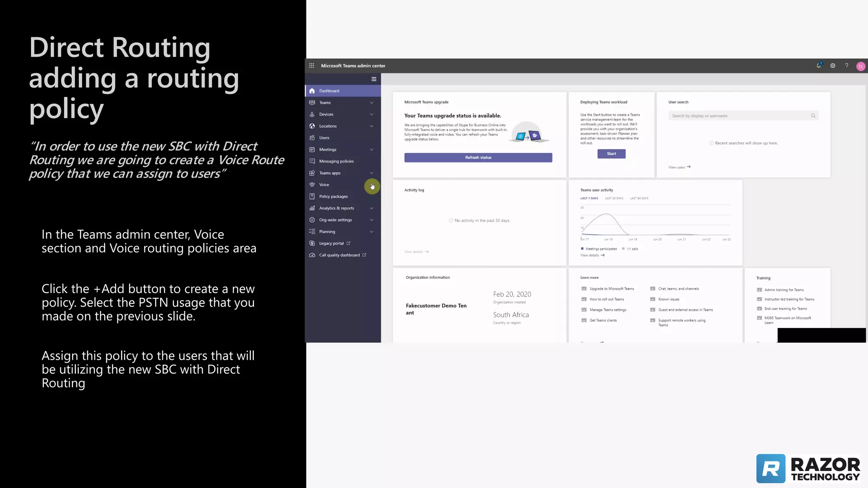868x488 pixels.
Task: Click the Teams apps icon
Action: [x=312, y=173]
